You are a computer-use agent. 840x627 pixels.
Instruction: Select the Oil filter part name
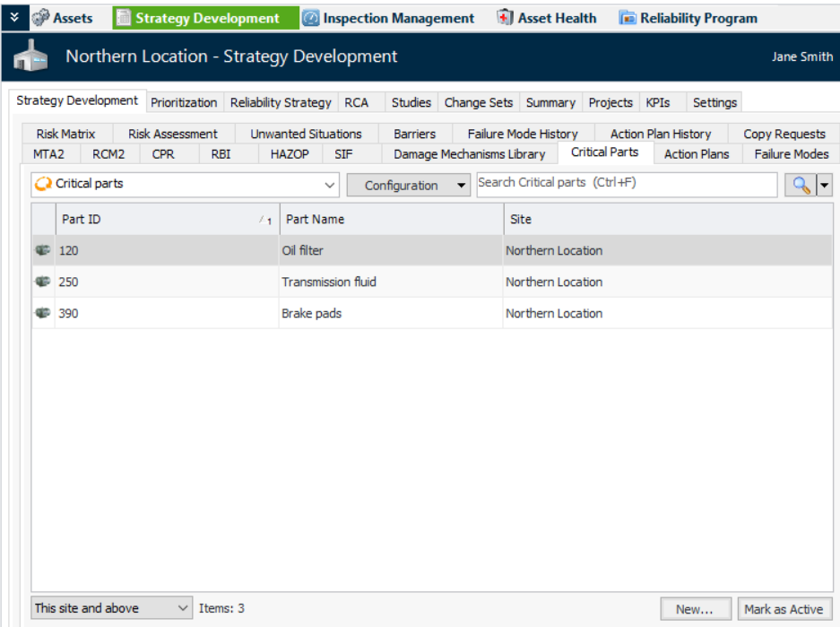pos(302,250)
